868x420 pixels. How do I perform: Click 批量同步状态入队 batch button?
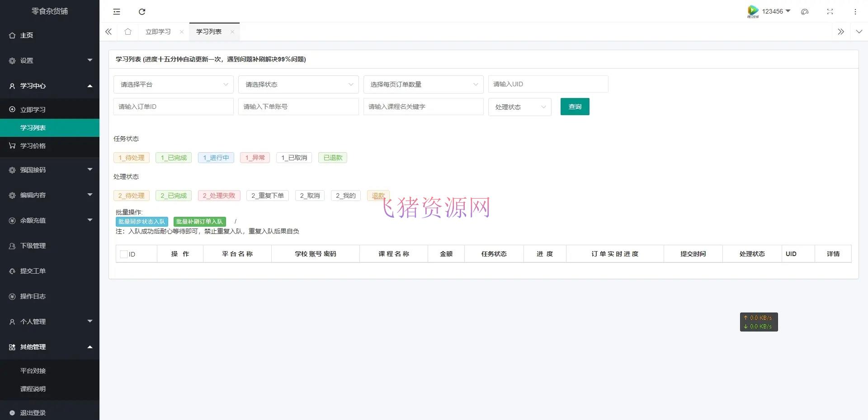142,221
